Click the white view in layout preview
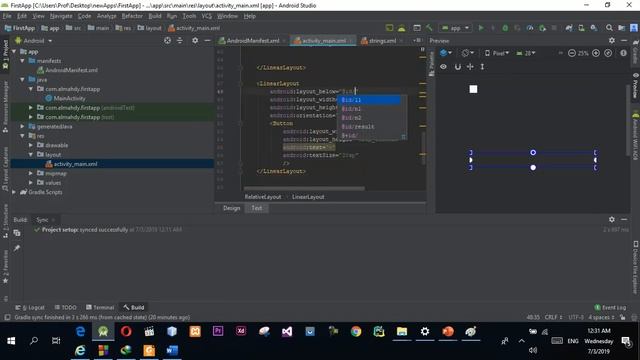The image size is (640, 360). point(473,89)
